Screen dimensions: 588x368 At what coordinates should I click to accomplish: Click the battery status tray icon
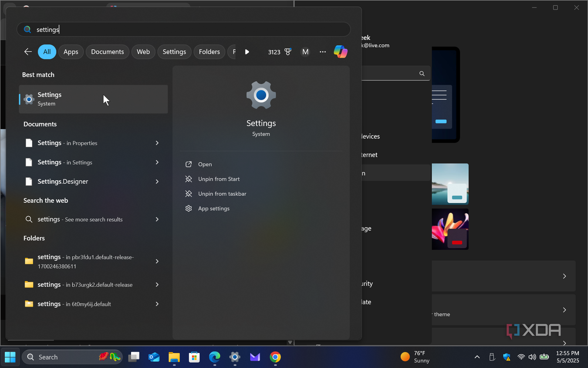pos(544,357)
